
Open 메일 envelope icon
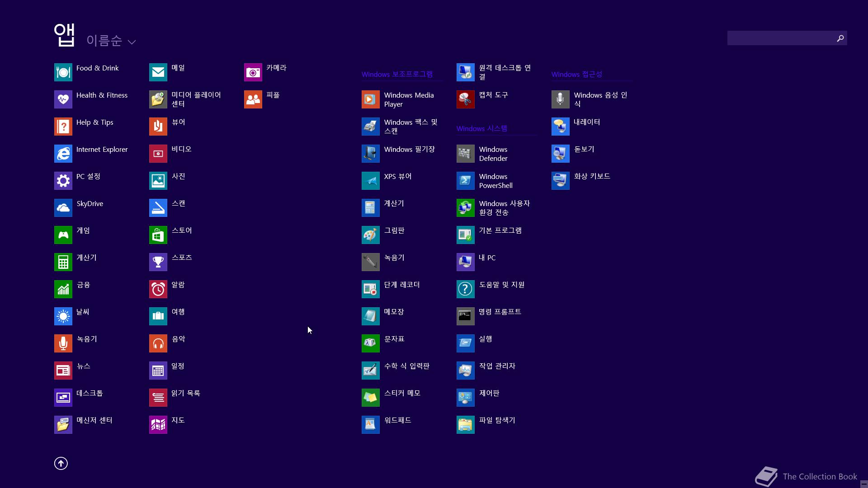(158, 72)
